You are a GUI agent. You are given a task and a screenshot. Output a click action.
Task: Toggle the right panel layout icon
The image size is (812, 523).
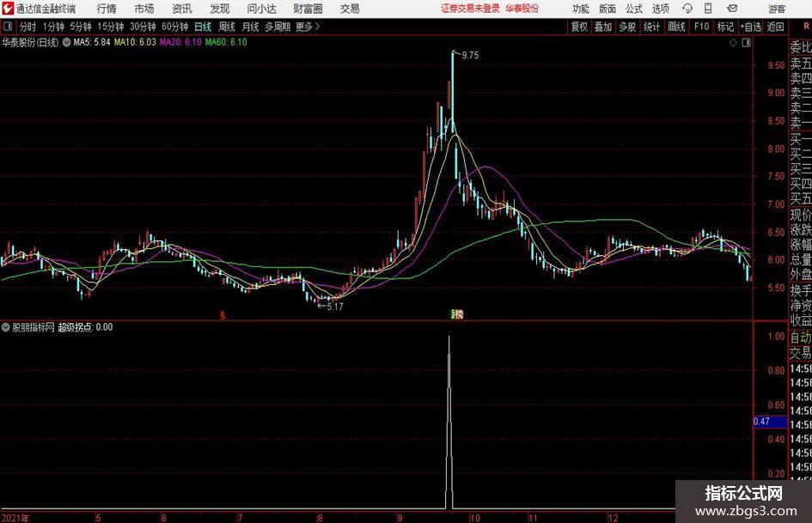point(746,43)
